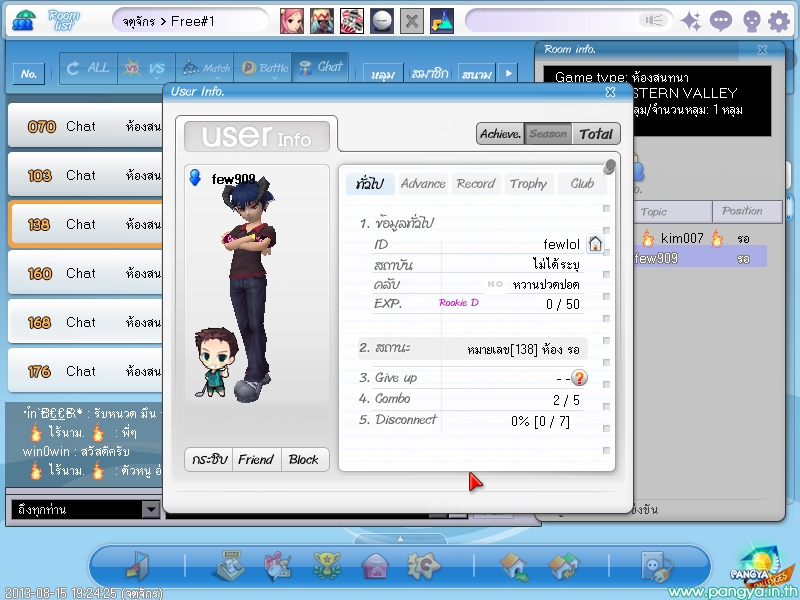Switch to the Advance tab

423,184
